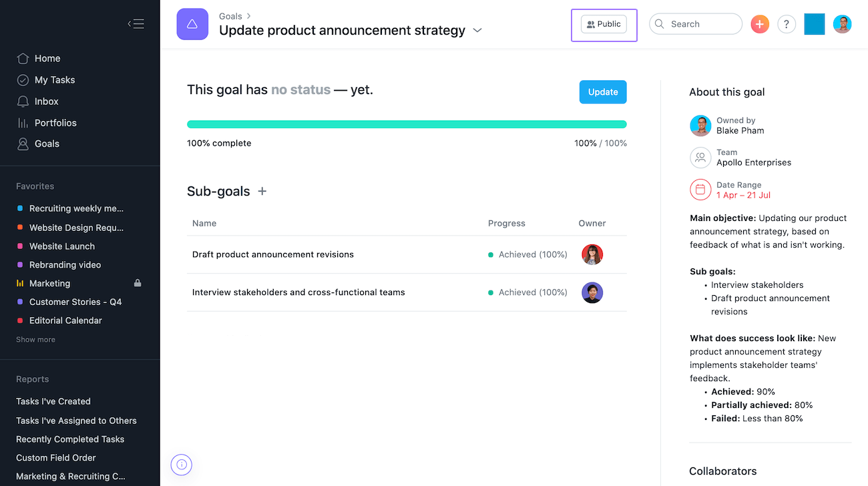The height and width of the screenshot is (486, 868).
Task: Add a sub-goal with the plus icon
Action: (262, 192)
